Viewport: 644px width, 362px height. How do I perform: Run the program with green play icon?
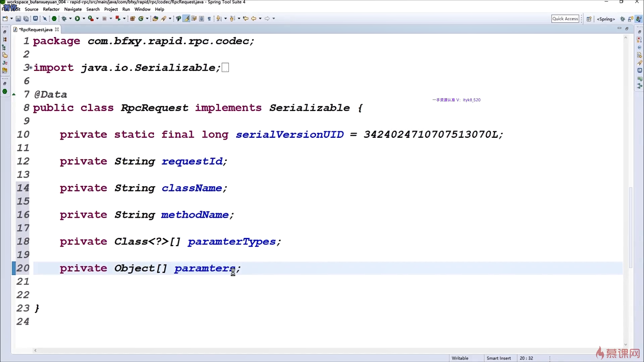(x=77, y=18)
